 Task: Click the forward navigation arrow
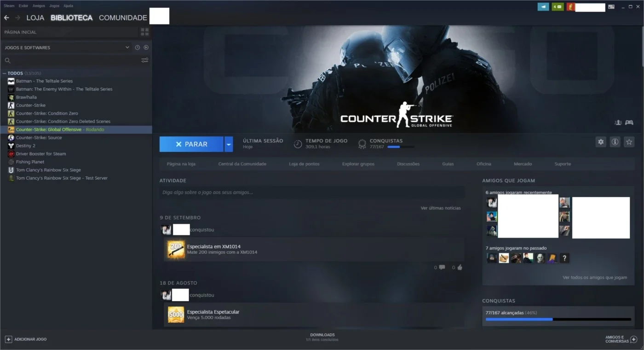17,18
